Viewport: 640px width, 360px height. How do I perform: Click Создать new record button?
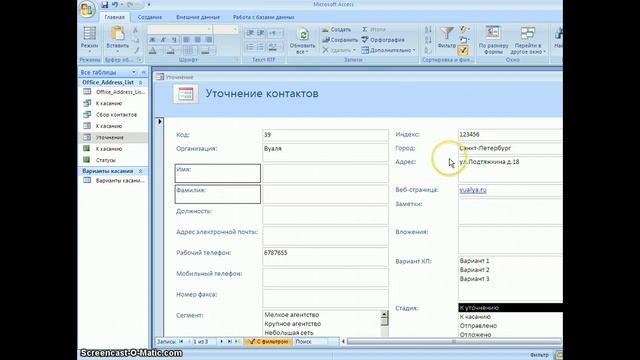pos(336,29)
